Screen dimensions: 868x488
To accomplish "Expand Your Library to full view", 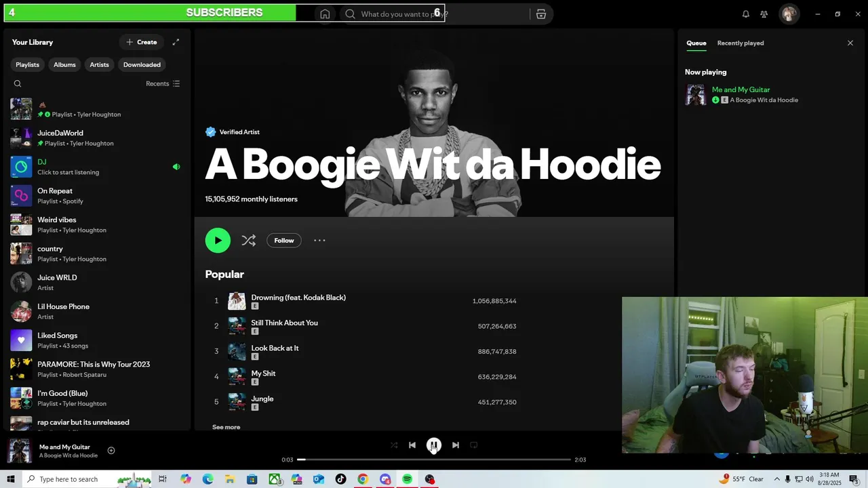I will (x=176, y=42).
